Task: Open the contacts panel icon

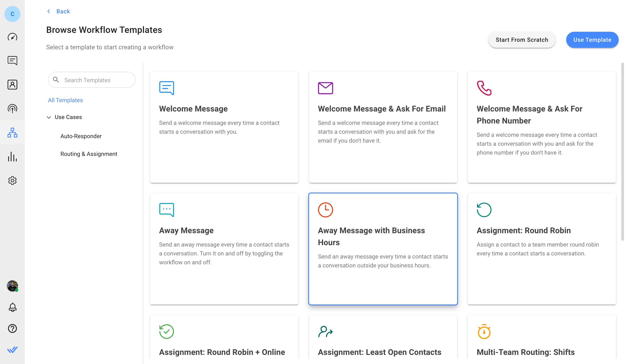Action: 12,84
